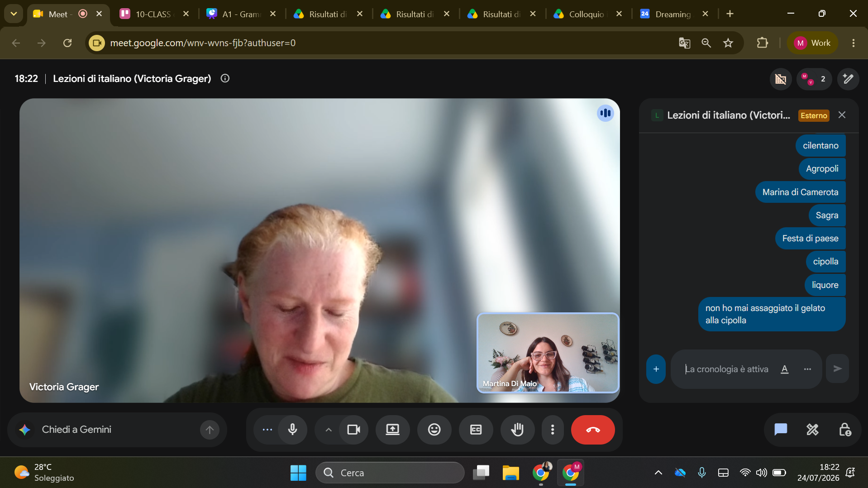
Task: Leave the call with red hangup button
Action: (x=593, y=430)
